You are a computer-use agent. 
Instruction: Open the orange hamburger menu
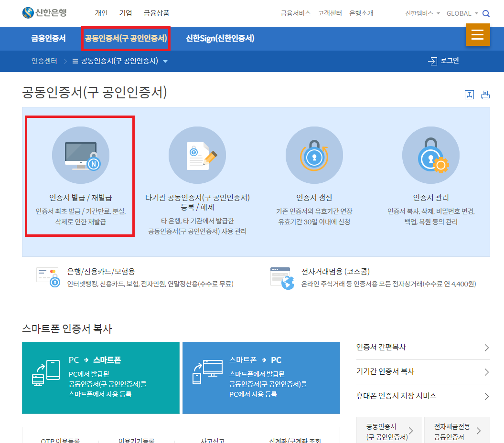(478, 35)
